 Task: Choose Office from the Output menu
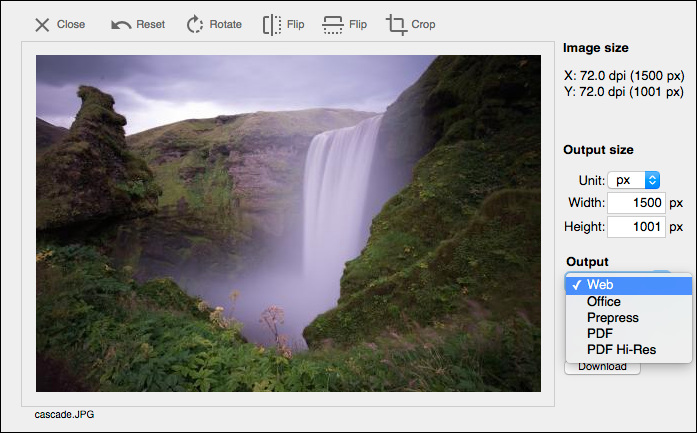(629, 301)
